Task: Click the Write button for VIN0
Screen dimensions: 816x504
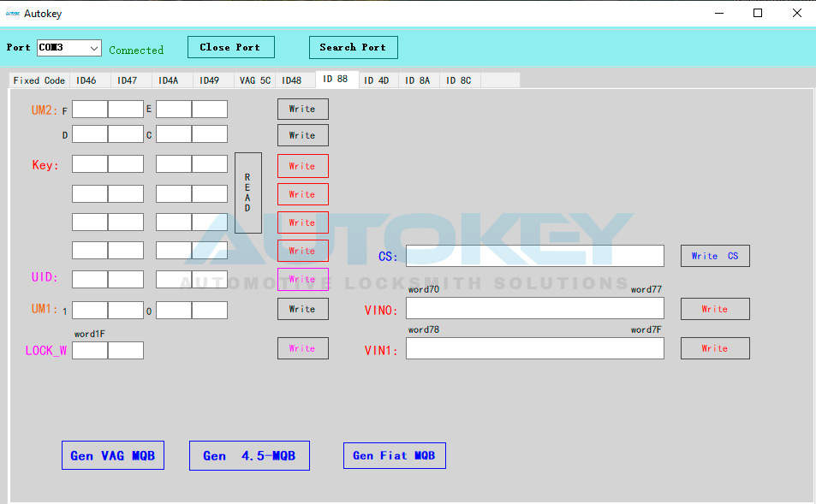Action: (715, 309)
